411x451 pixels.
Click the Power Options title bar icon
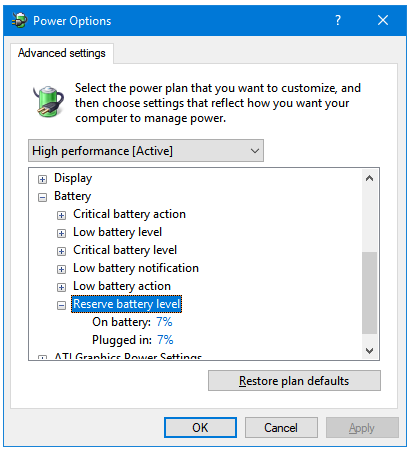19,20
